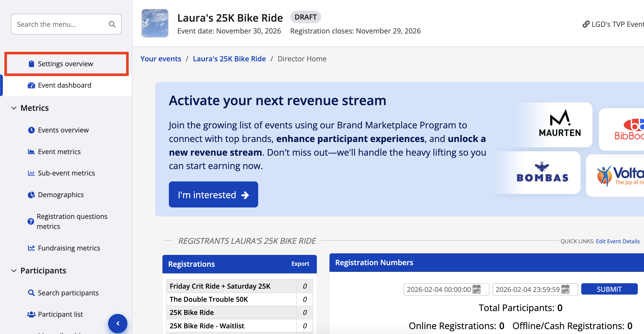Viewport: 644px width, 334px height.
Task: Open Sub-event metrics bar chart icon
Action: click(31, 173)
